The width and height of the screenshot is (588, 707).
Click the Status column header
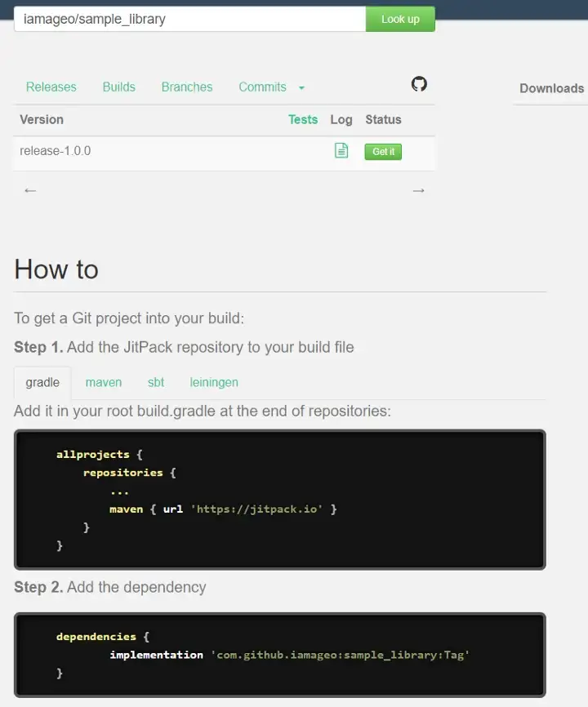pos(383,119)
